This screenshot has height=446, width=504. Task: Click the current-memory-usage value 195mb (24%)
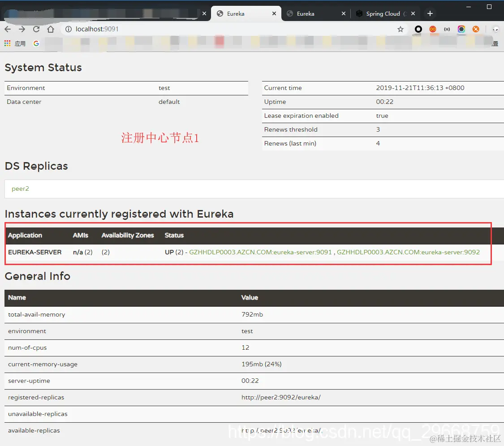click(261, 365)
